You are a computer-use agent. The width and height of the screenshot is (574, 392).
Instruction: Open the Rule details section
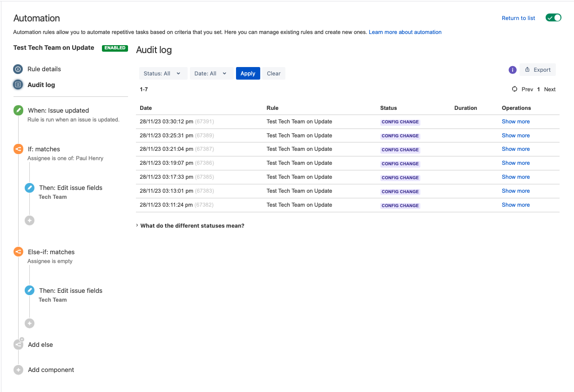[44, 69]
